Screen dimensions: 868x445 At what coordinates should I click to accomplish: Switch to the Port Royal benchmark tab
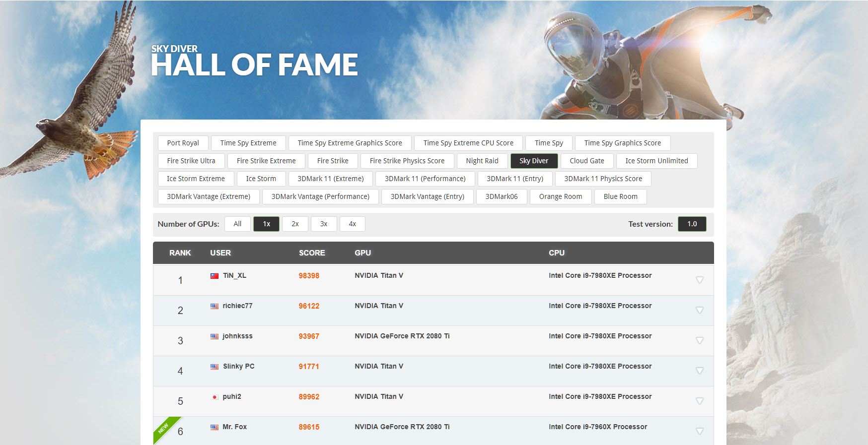pos(183,143)
